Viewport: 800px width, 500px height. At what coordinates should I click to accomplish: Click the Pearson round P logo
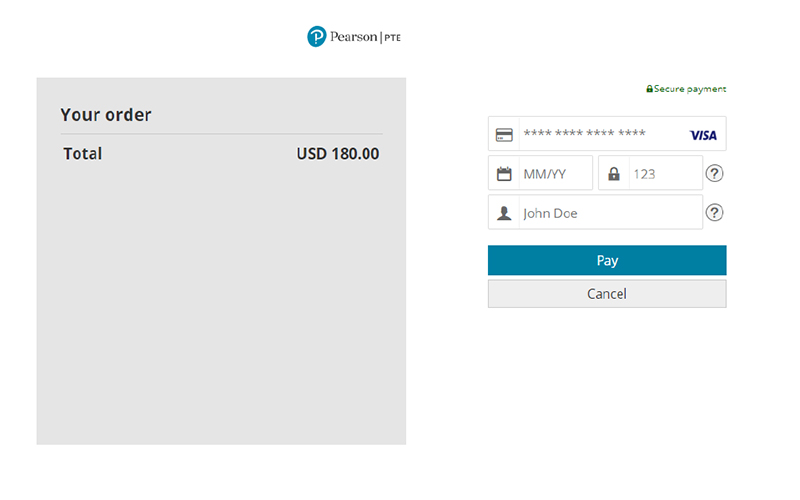click(x=316, y=37)
